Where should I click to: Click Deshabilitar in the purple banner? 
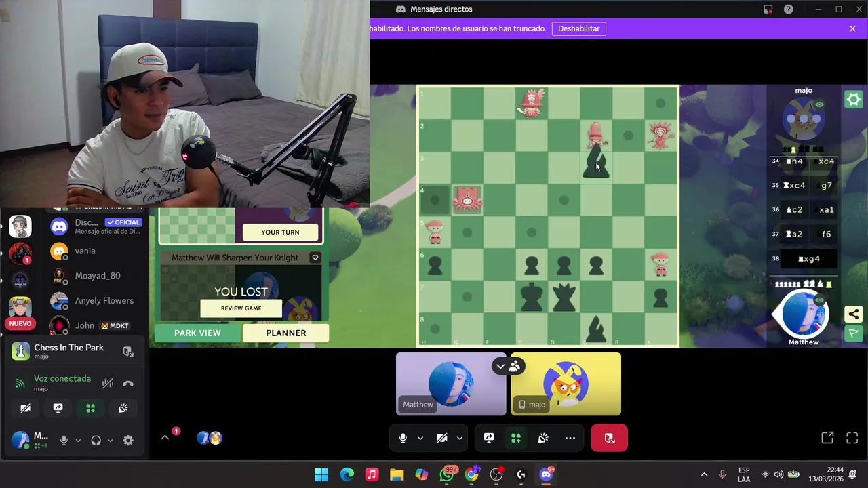(x=579, y=28)
